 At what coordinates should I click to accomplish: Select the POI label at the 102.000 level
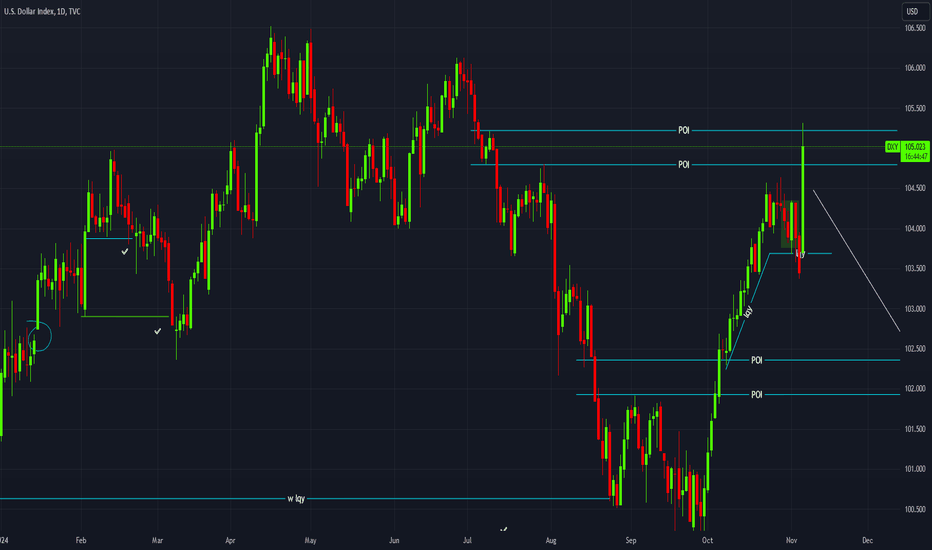point(757,395)
